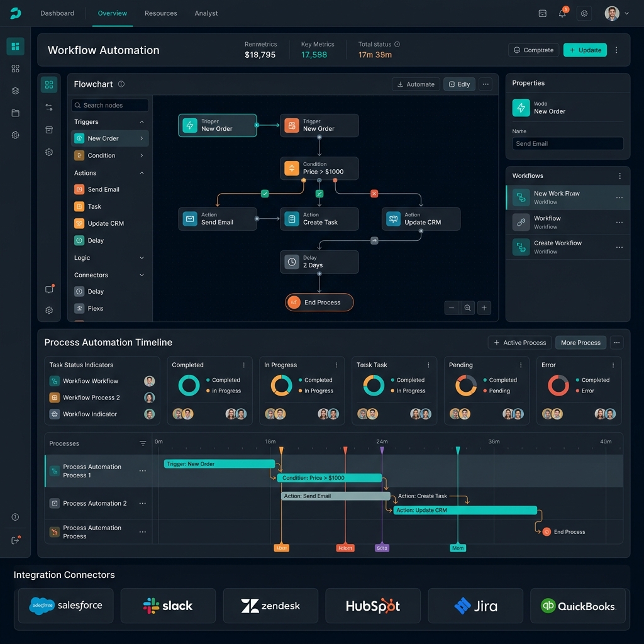Open the notifications bell icon
The width and height of the screenshot is (644, 644).
pyautogui.click(x=562, y=13)
